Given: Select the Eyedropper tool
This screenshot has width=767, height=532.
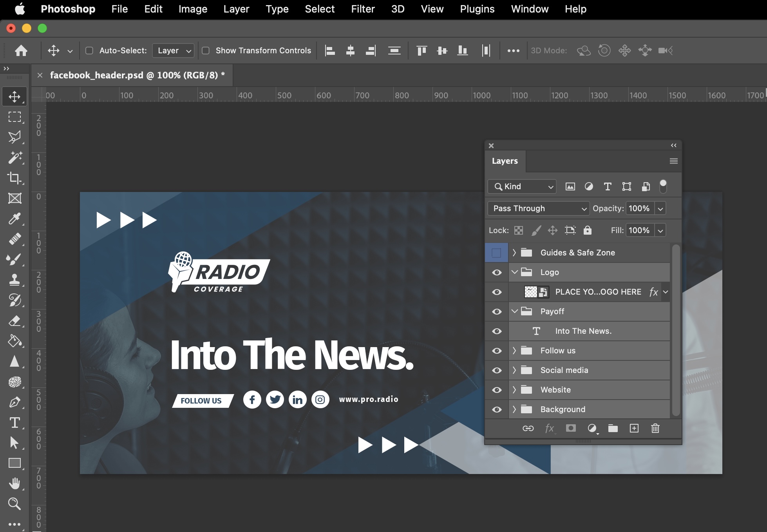Looking at the screenshot, I should click(14, 219).
